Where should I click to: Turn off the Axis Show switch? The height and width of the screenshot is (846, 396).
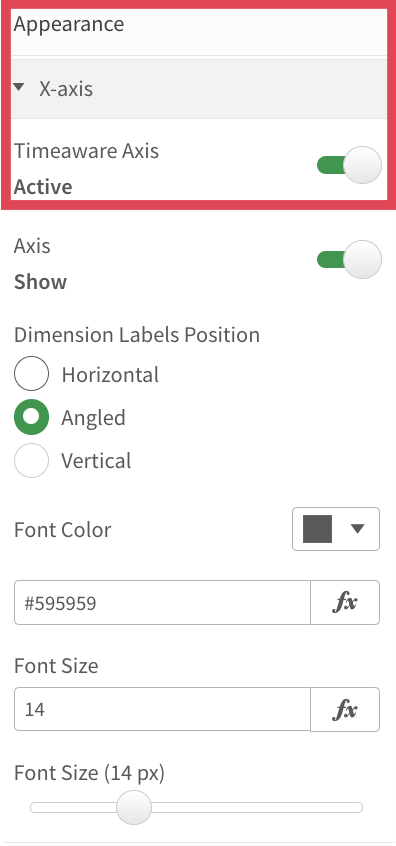pos(349,260)
